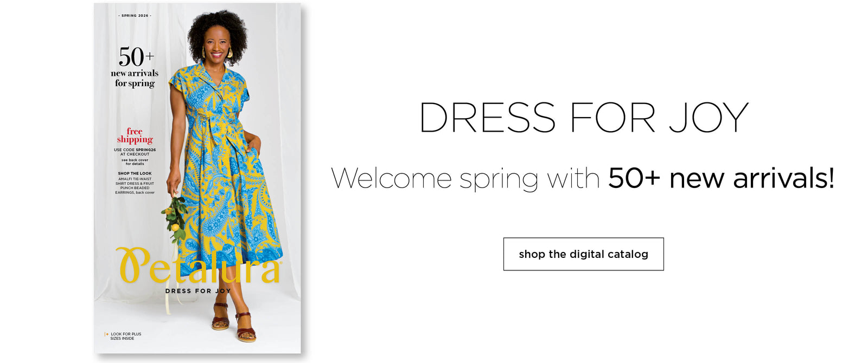This screenshot has height=363, width=868.
Task: Click the plus icon beside "Look for plus sizes"
Action: (107, 334)
